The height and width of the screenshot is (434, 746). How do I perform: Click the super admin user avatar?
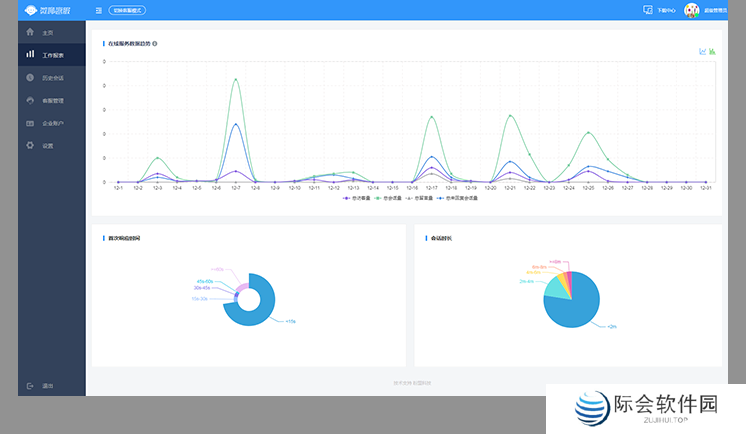[691, 10]
